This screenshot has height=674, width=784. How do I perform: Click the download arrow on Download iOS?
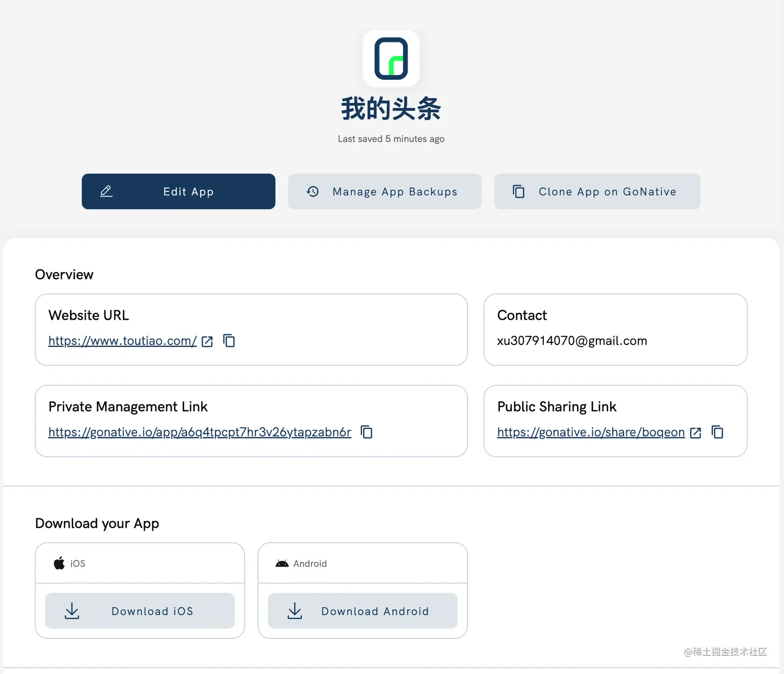click(x=72, y=611)
